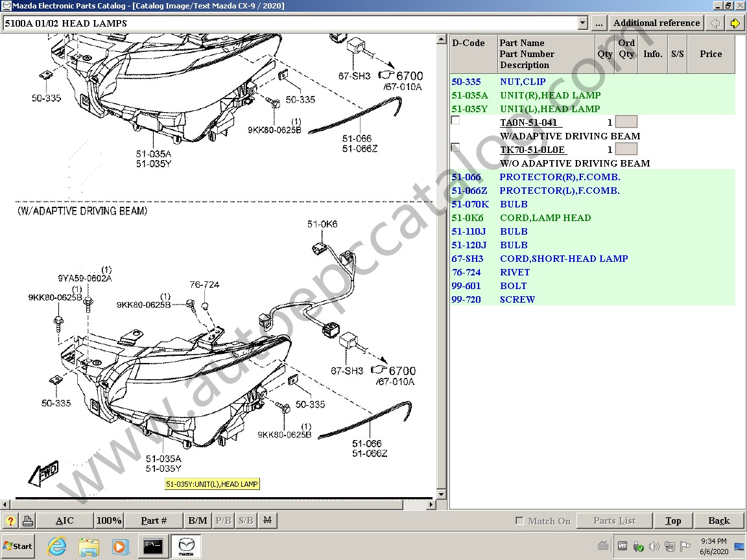Select 99-720 SCREW row
The image size is (747, 560).
(592, 299)
